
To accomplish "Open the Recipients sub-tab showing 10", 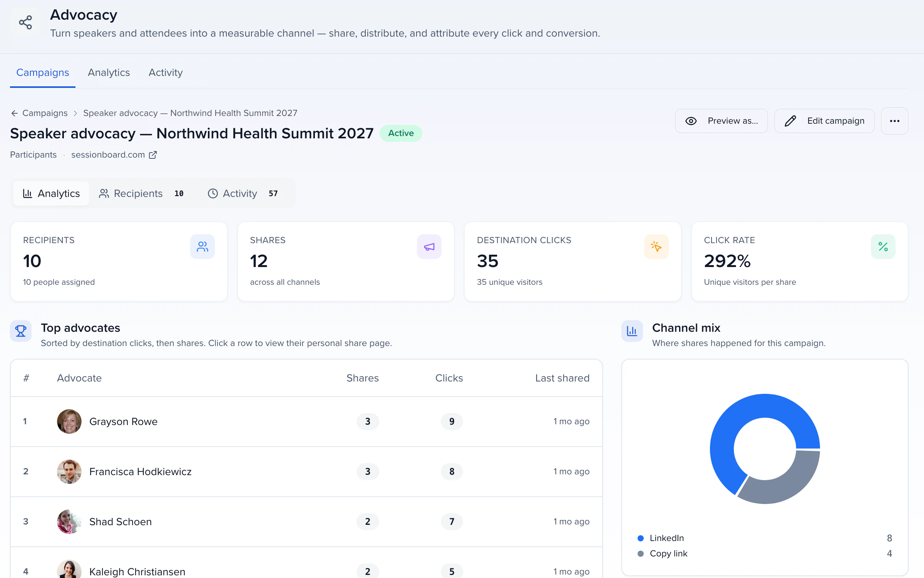I will pos(141,193).
